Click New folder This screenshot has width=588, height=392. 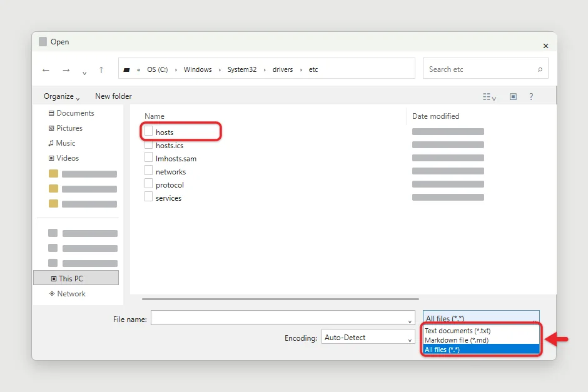click(113, 96)
